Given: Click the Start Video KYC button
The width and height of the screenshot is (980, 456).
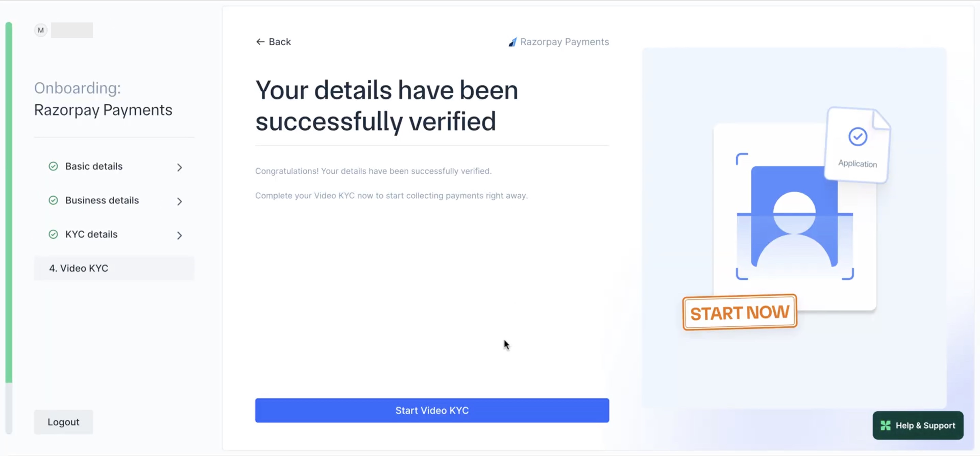Looking at the screenshot, I should pyautogui.click(x=431, y=410).
